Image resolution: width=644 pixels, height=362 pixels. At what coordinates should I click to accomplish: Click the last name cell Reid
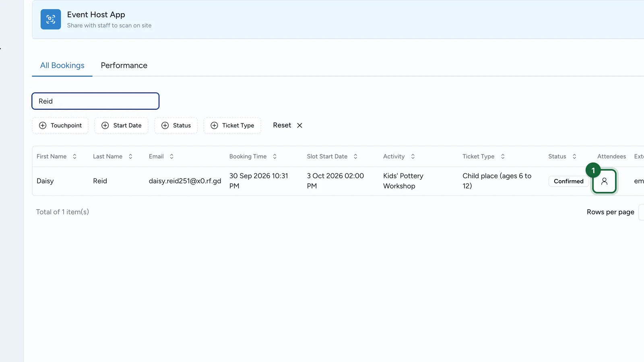[100, 181]
